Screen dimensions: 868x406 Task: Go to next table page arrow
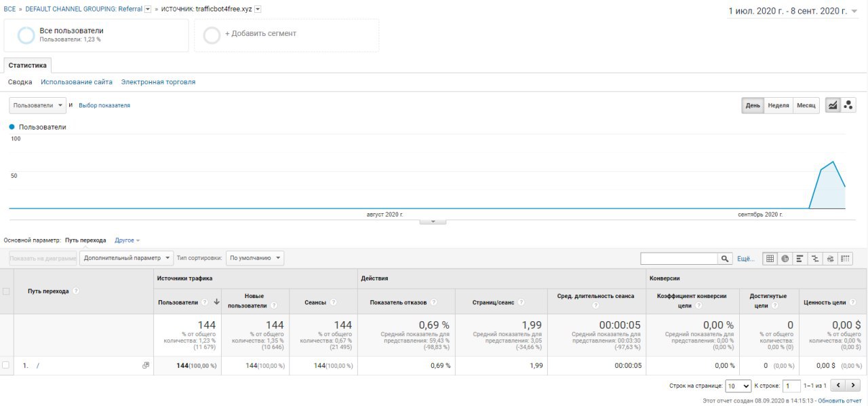point(853,386)
